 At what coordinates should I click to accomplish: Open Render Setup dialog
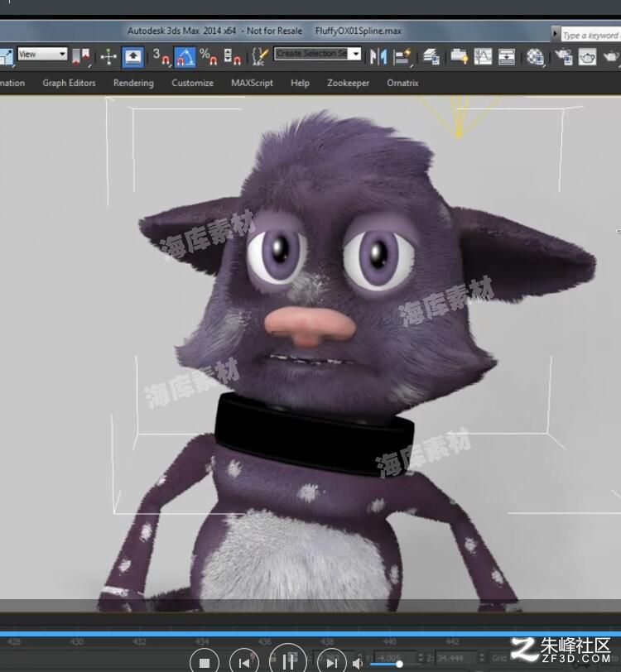(564, 56)
